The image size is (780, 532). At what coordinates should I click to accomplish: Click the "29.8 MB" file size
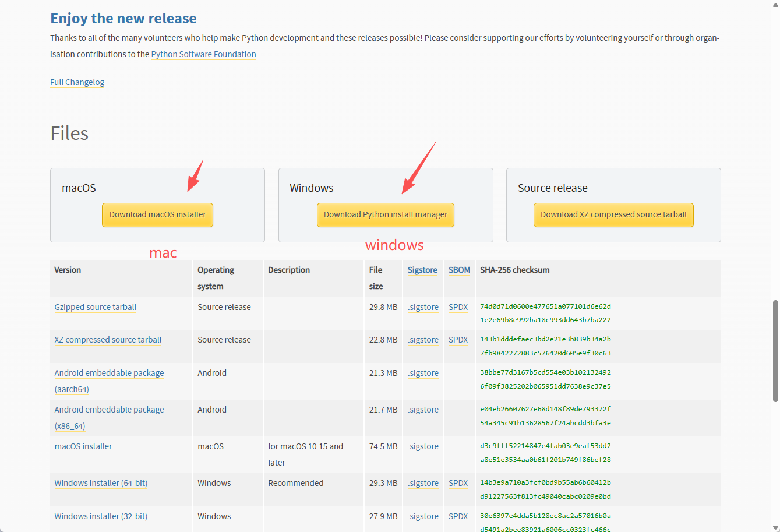coord(383,307)
